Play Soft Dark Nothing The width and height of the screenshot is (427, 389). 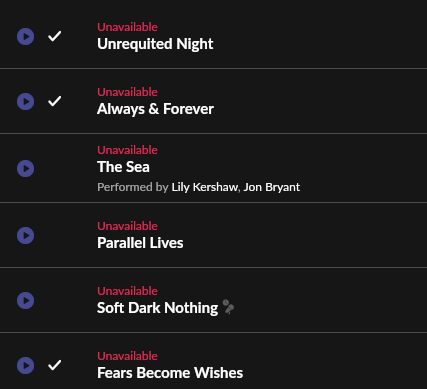pyautogui.click(x=26, y=300)
